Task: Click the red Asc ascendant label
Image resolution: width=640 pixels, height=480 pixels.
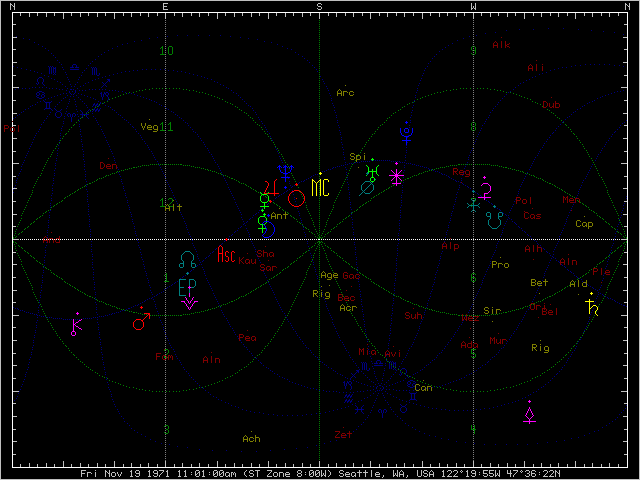Action: [x=227, y=254]
